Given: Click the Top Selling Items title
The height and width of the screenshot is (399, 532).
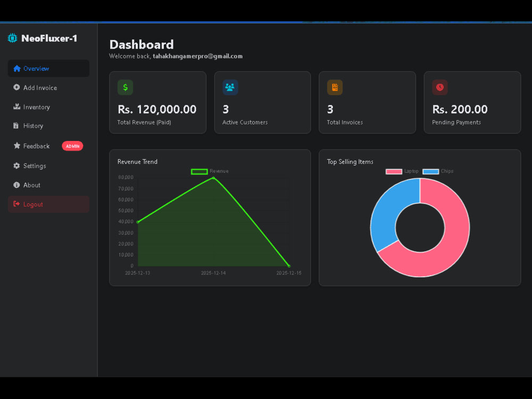Looking at the screenshot, I should [x=350, y=162].
